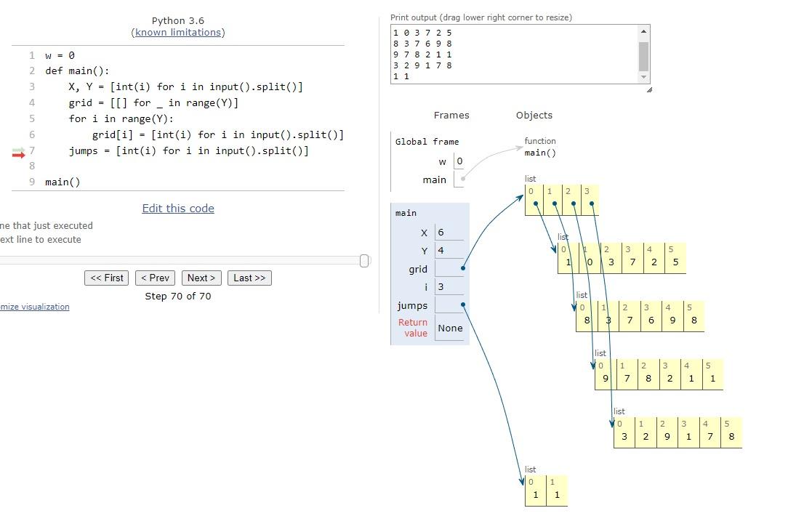Click the resize corner of the output box
Screen dimensions: 812x524
pos(649,89)
